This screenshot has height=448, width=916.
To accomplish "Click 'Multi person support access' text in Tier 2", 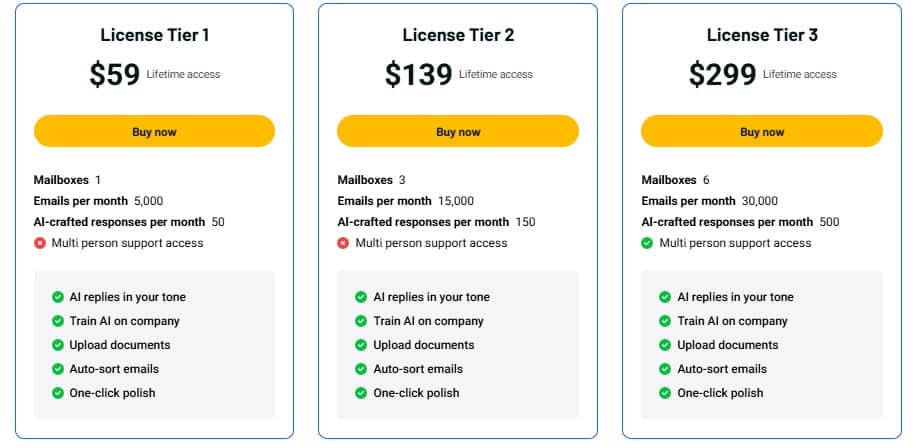I will (431, 243).
